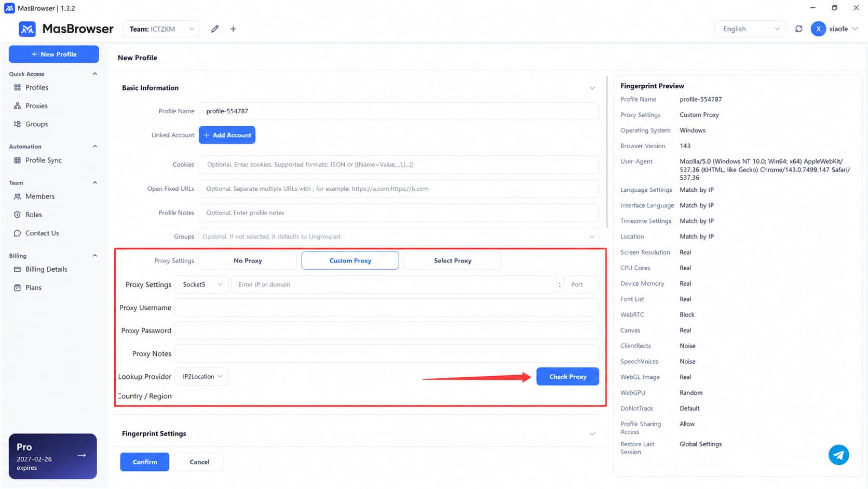
Task: Go to Proxies in sidebar
Action: 36,105
